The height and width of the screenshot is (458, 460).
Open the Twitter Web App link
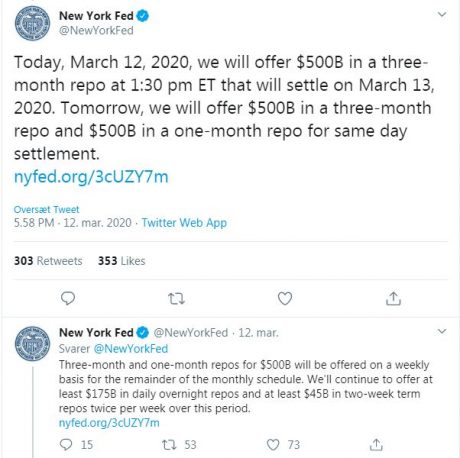click(x=184, y=223)
